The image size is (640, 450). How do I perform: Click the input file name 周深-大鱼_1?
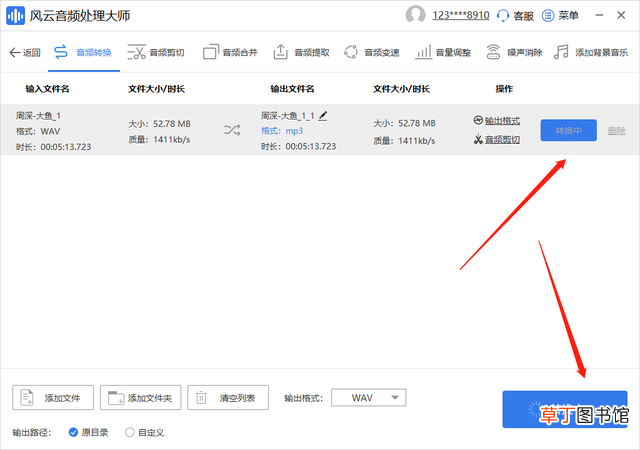coord(38,116)
